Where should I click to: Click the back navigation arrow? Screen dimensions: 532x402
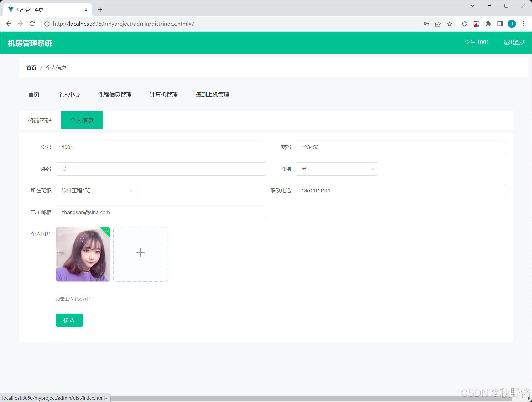(9, 24)
